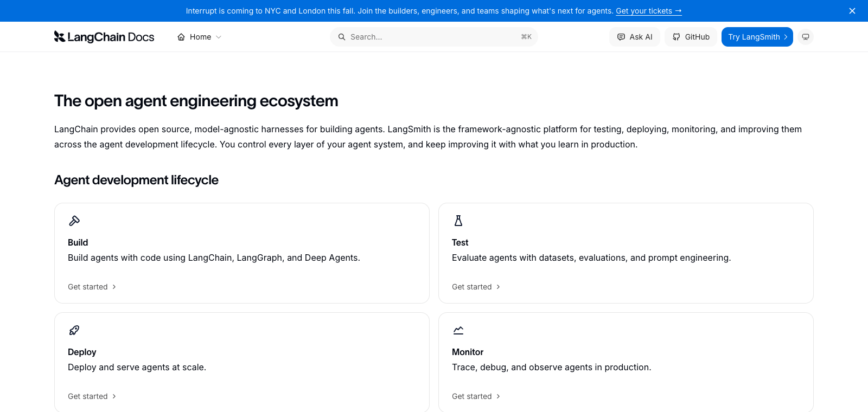Click the Build hammer icon
Viewport: 868px width, 412px height.
pyautogui.click(x=74, y=221)
